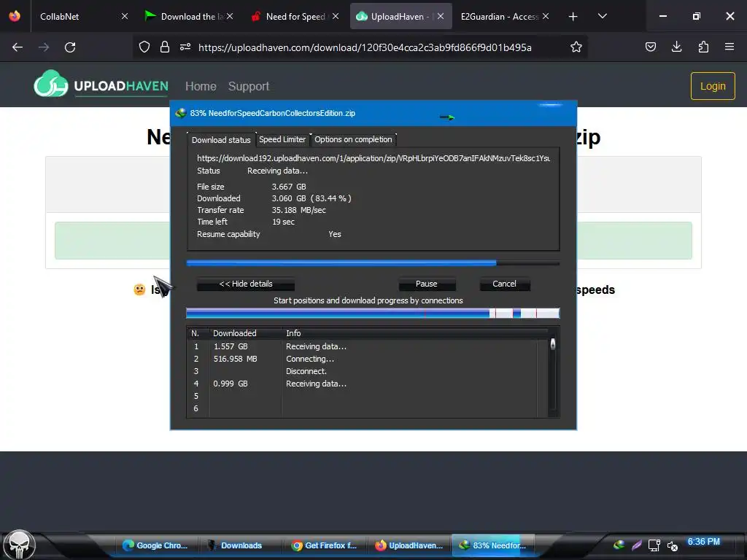Go forward with the browser forward arrow
The width and height of the screenshot is (747, 560).
click(x=44, y=47)
